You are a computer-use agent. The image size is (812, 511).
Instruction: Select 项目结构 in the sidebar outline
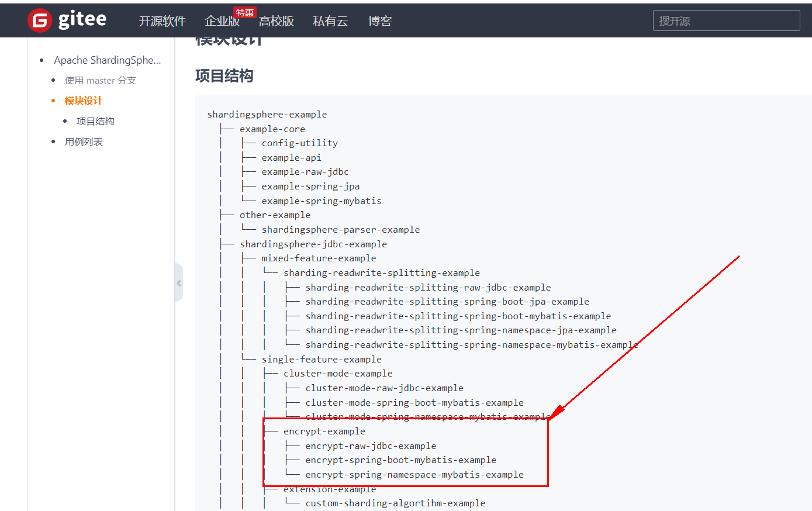(x=95, y=120)
